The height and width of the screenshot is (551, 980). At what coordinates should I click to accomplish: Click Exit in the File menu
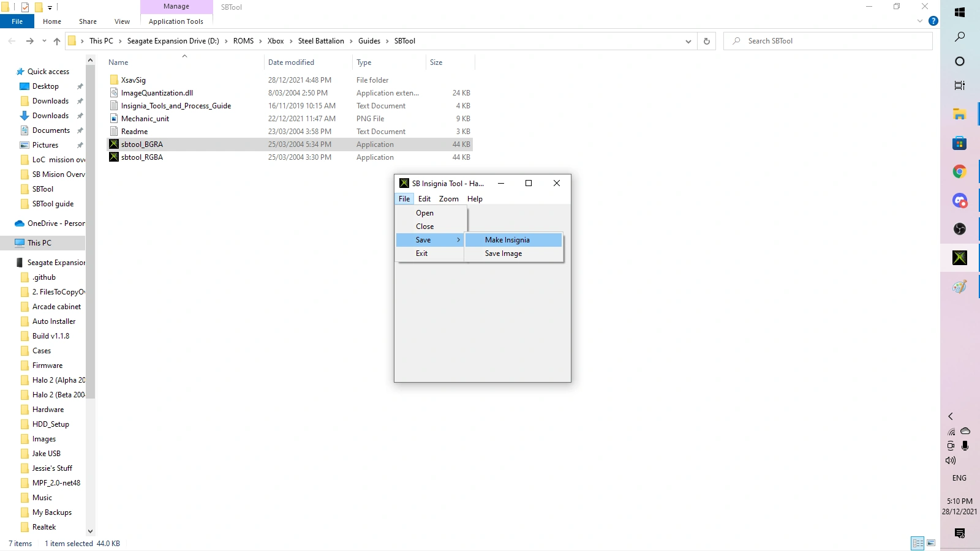click(x=430, y=253)
